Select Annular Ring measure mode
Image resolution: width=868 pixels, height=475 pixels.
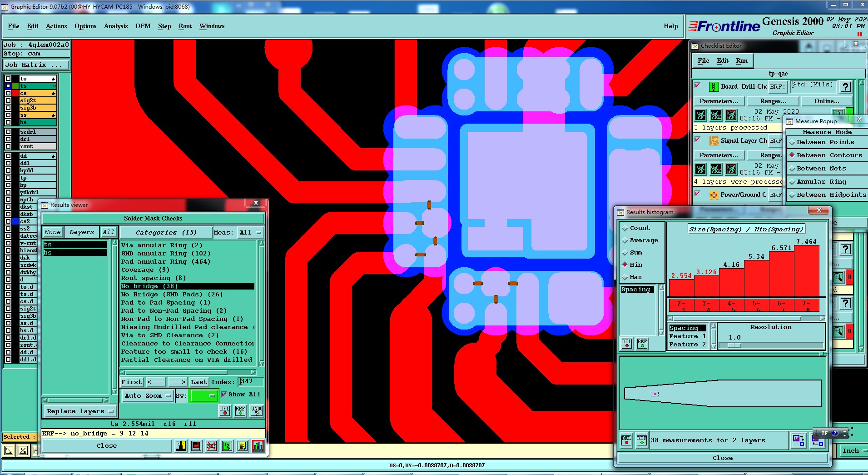821,182
